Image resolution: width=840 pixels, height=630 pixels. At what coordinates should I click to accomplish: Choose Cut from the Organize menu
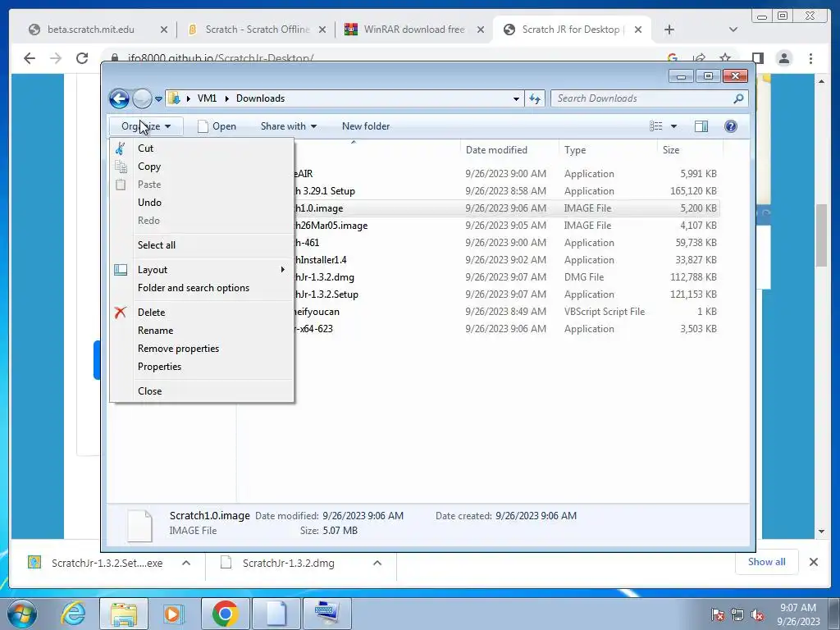pos(202,148)
